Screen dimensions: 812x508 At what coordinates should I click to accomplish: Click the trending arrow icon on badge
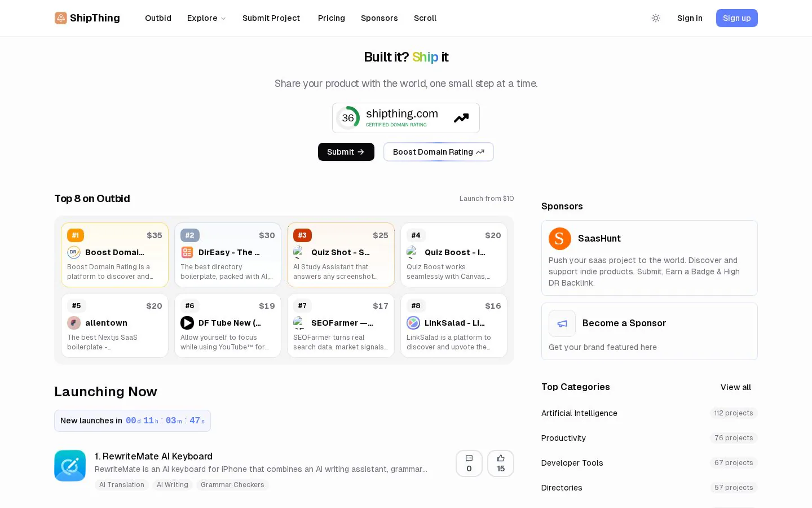[x=461, y=118]
